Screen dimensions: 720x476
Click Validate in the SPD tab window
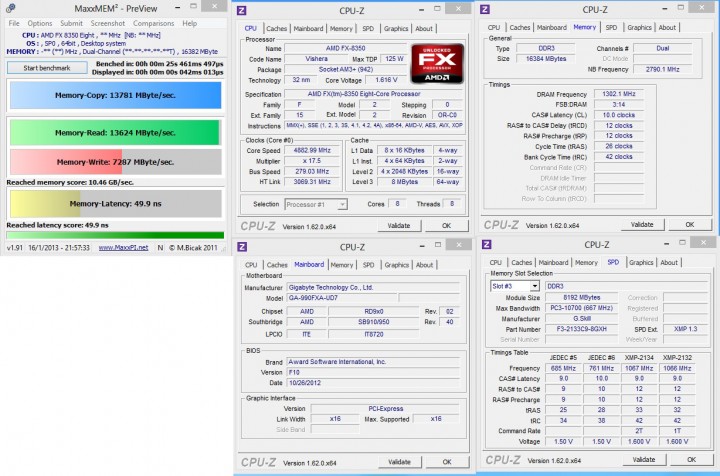pyautogui.click(x=644, y=459)
